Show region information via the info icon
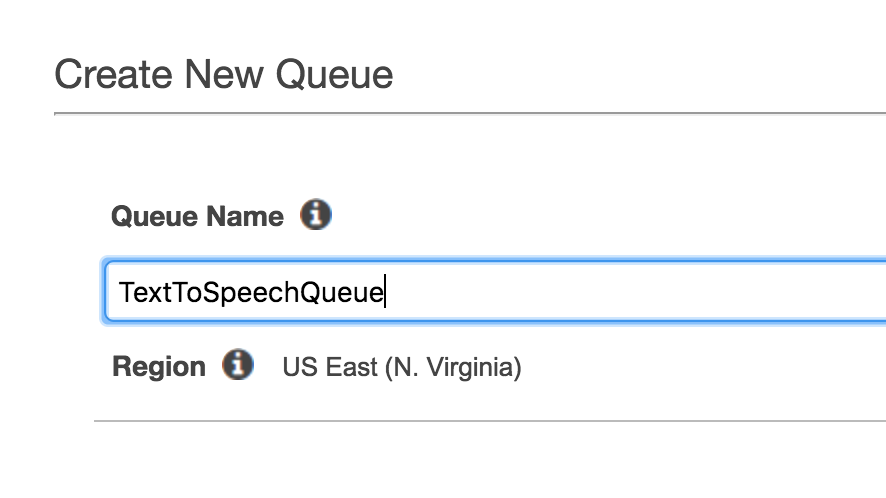The width and height of the screenshot is (886, 498). click(x=238, y=365)
